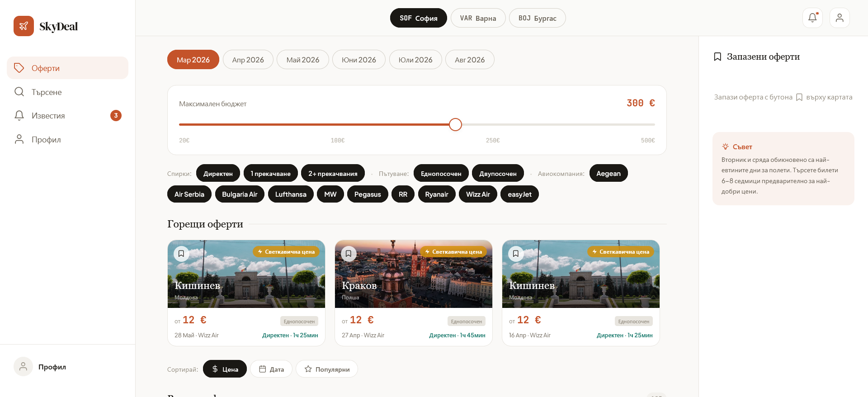Bookmark the Кишинев offer dated 16 Апр
This screenshot has width=868, height=397.
516,254
